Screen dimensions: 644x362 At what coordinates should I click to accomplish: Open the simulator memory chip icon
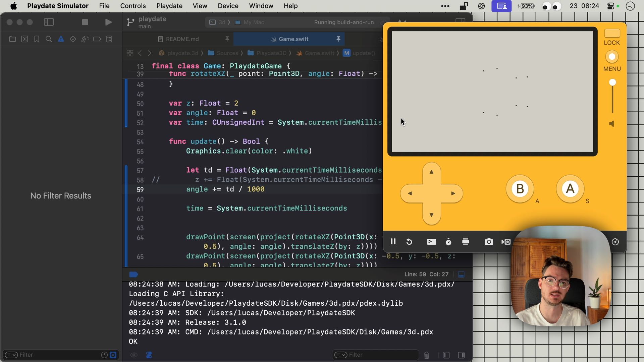click(466, 242)
